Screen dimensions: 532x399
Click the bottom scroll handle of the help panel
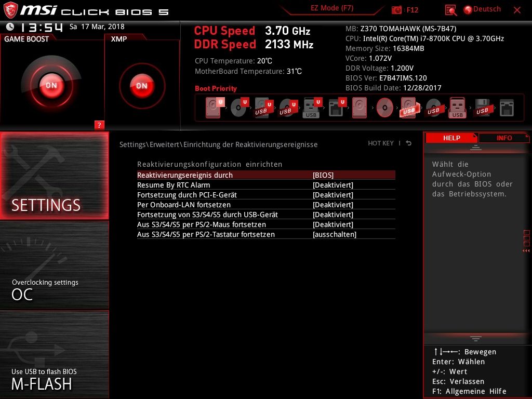(x=476, y=338)
